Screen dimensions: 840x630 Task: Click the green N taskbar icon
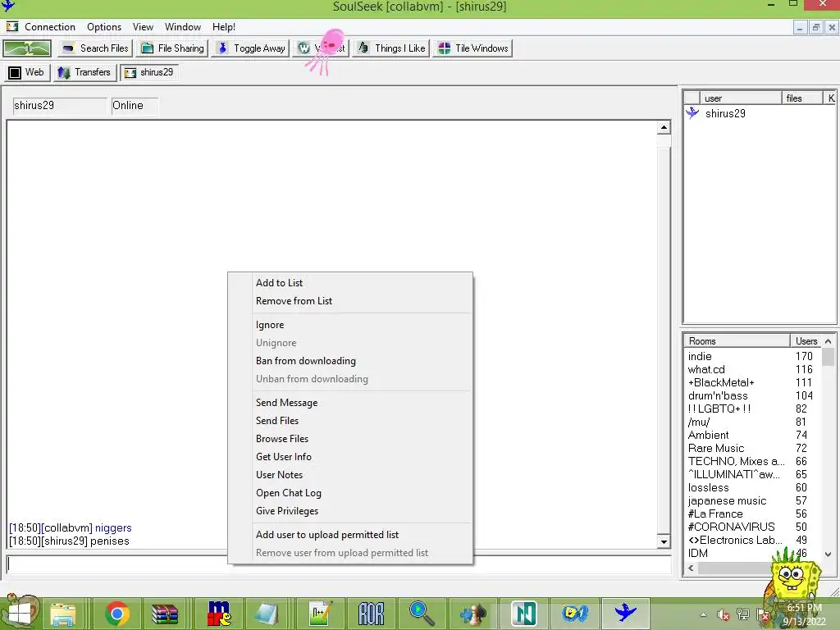pyautogui.click(x=523, y=614)
